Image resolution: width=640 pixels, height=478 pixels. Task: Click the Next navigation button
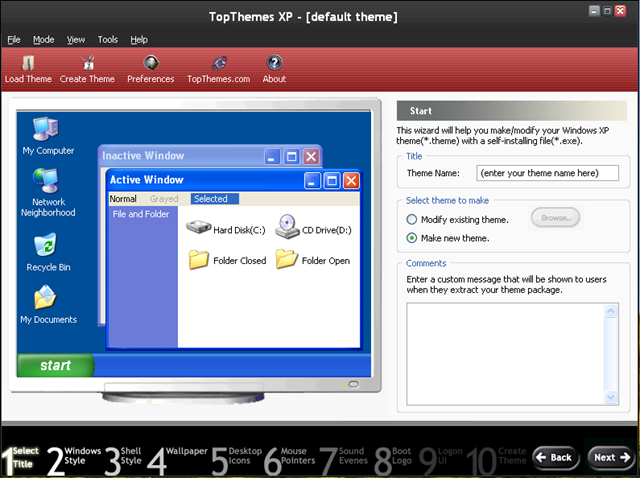point(611,458)
